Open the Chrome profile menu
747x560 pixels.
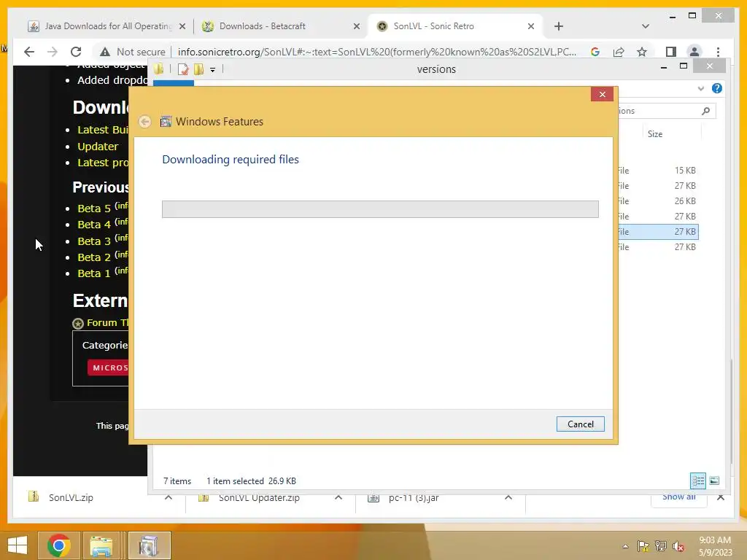tap(694, 52)
